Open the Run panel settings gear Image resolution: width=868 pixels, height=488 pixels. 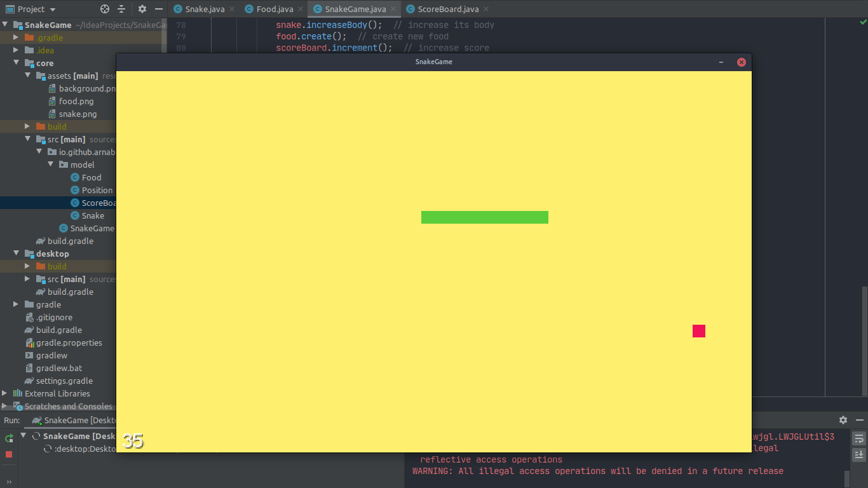(843, 420)
